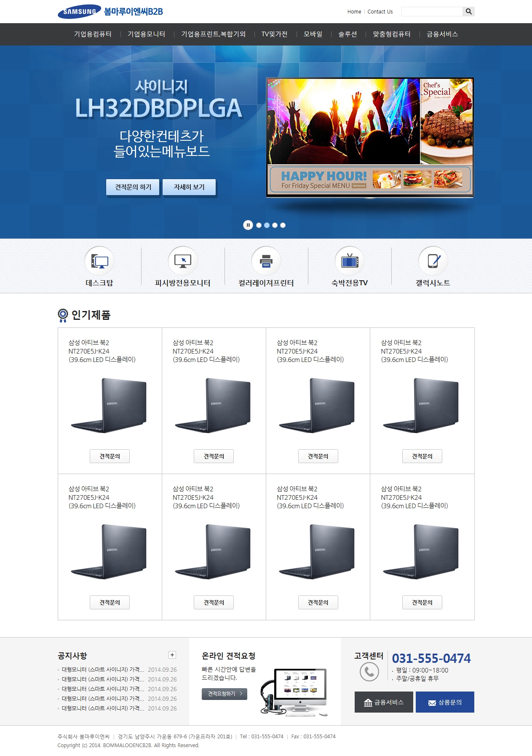Open TV및가전 menu
This screenshot has width=532, height=756.
pyautogui.click(x=275, y=34)
